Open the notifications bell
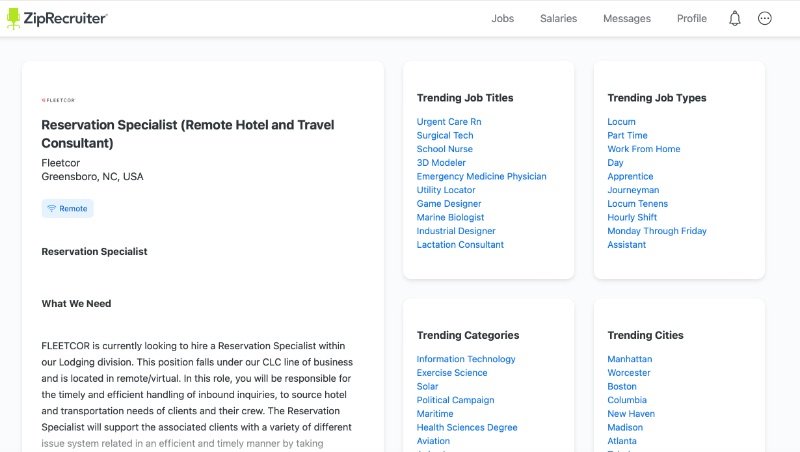The image size is (800, 452). click(735, 18)
